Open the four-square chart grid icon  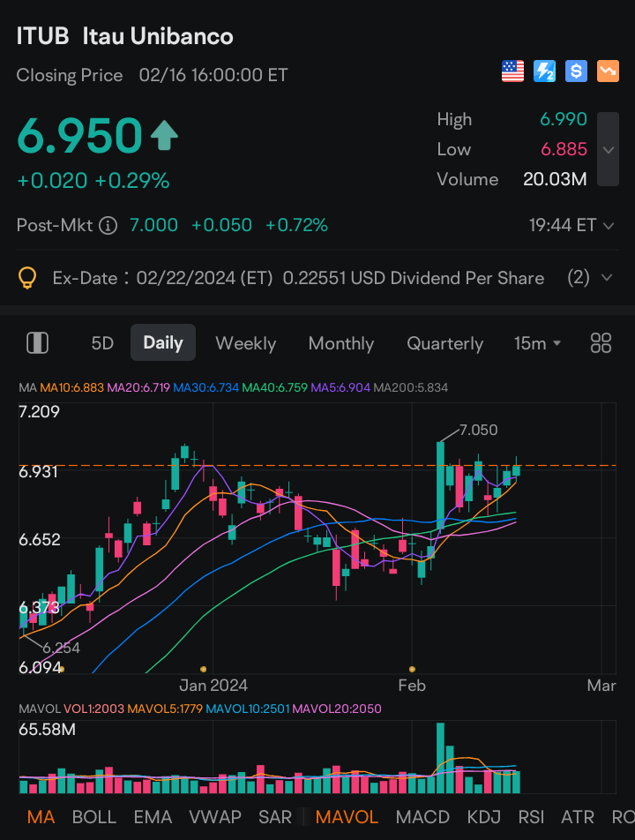tap(601, 343)
